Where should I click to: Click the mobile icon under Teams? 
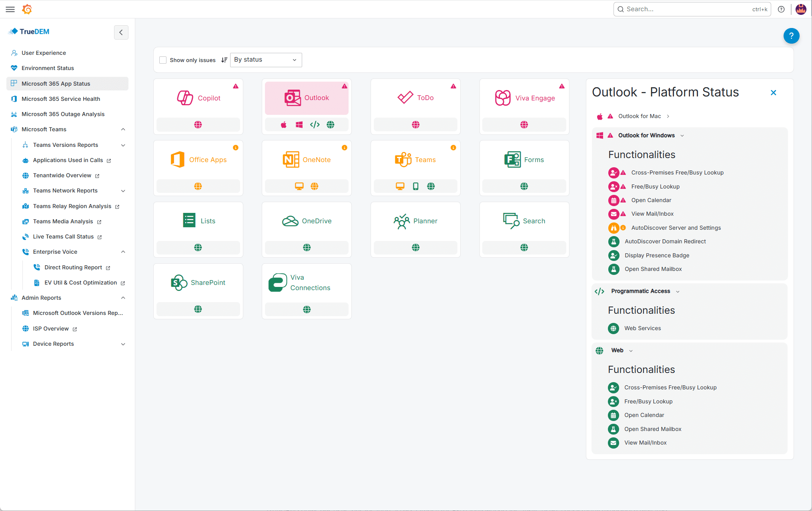point(416,186)
